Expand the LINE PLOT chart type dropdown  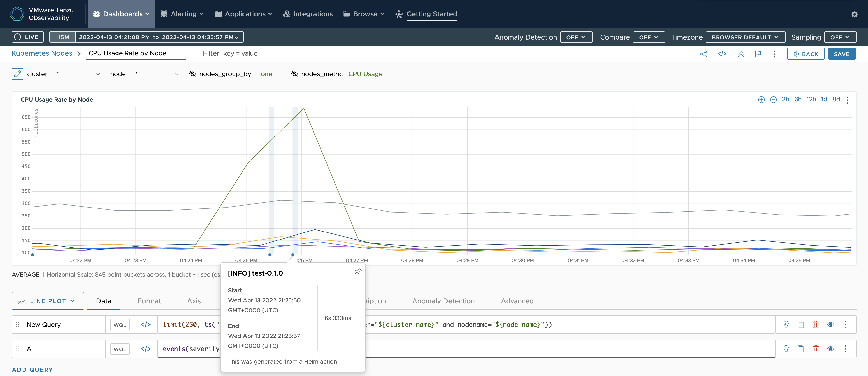(48, 301)
